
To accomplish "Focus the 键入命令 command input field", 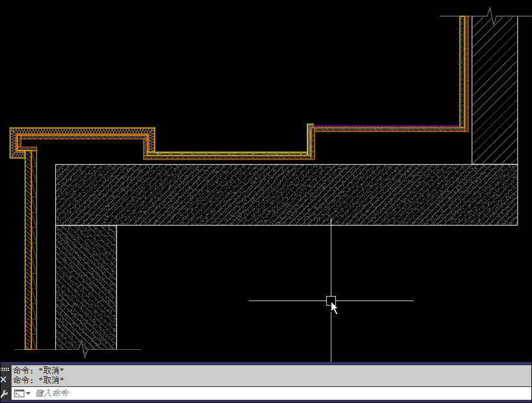I will click(256, 393).
